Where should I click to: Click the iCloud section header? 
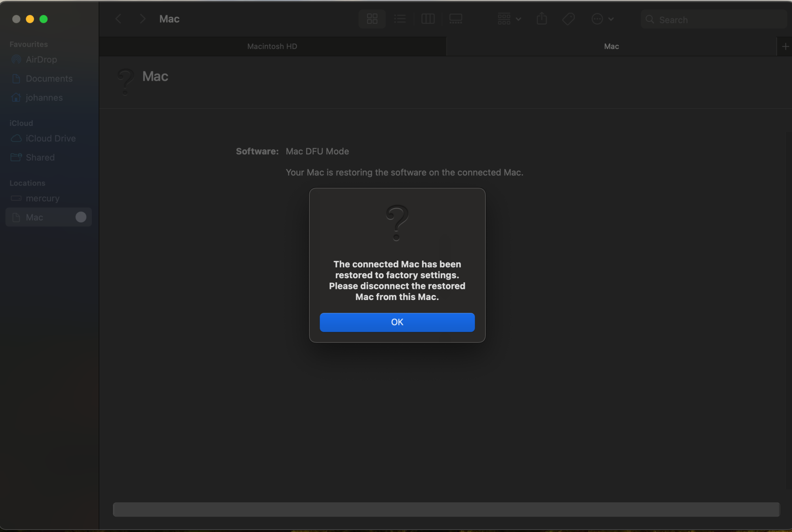coord(21,123)
